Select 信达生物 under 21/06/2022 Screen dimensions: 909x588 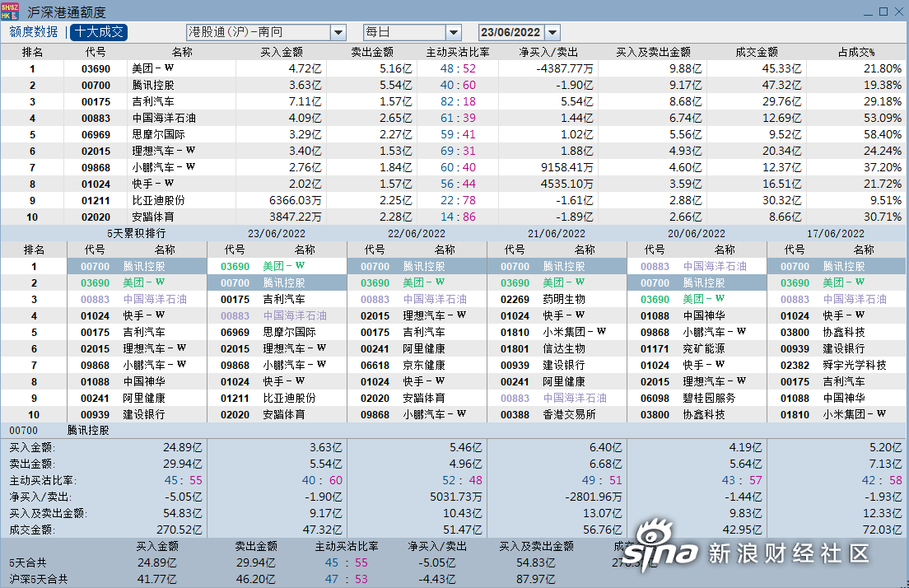(564, 348)
